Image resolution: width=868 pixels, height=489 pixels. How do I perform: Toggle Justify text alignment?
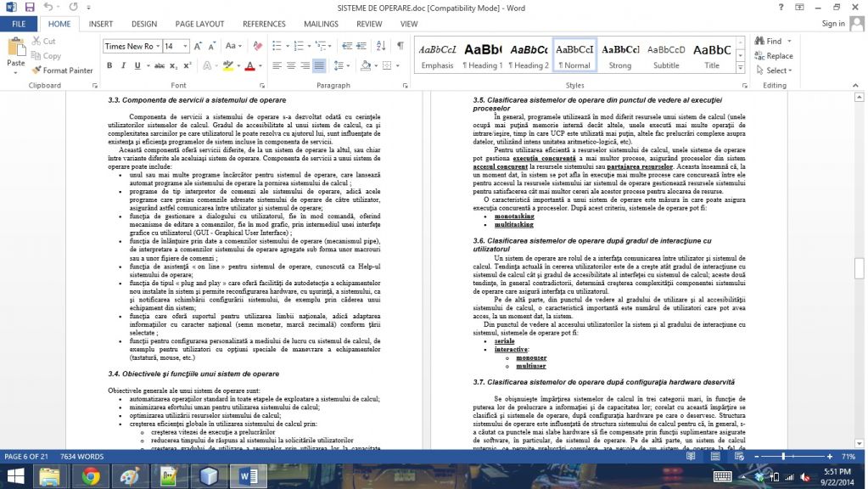pos(319,65)
